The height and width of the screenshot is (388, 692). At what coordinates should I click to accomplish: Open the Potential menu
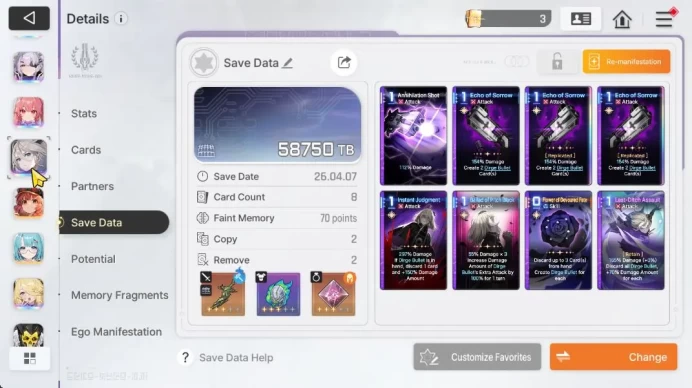[x=93, y=259]
